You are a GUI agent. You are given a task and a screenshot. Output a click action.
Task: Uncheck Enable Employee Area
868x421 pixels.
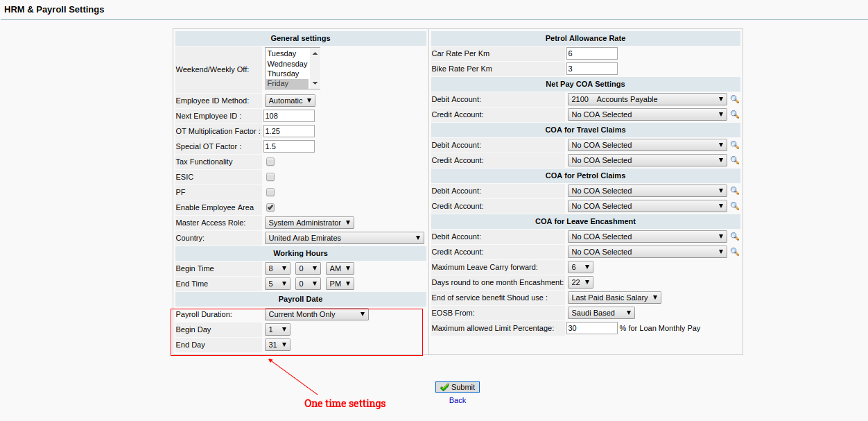(270, 207)
